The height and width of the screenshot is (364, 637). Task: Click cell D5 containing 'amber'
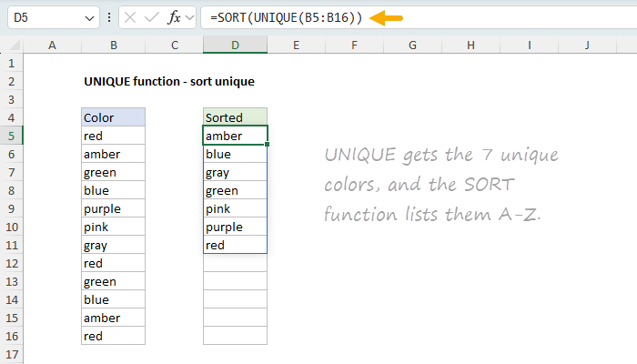pyautogui.click(x=235, y=136)
